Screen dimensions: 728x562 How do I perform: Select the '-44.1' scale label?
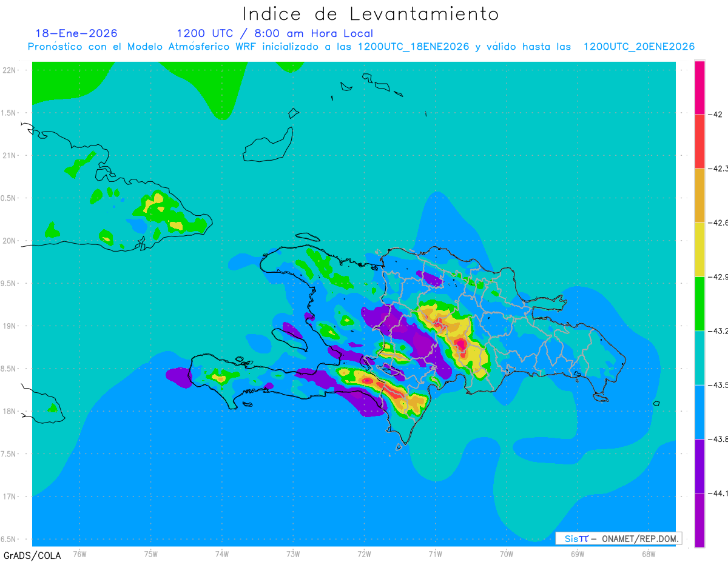(x=718, y=493)
